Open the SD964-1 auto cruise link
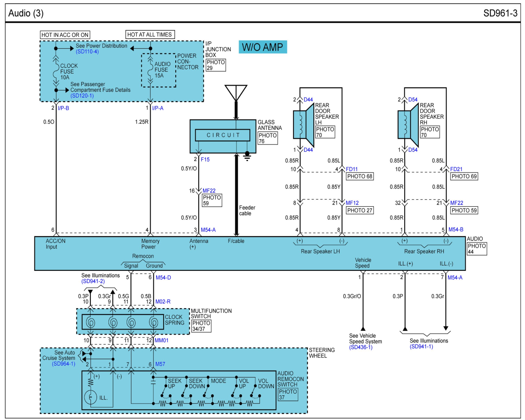 pos(64,364)
